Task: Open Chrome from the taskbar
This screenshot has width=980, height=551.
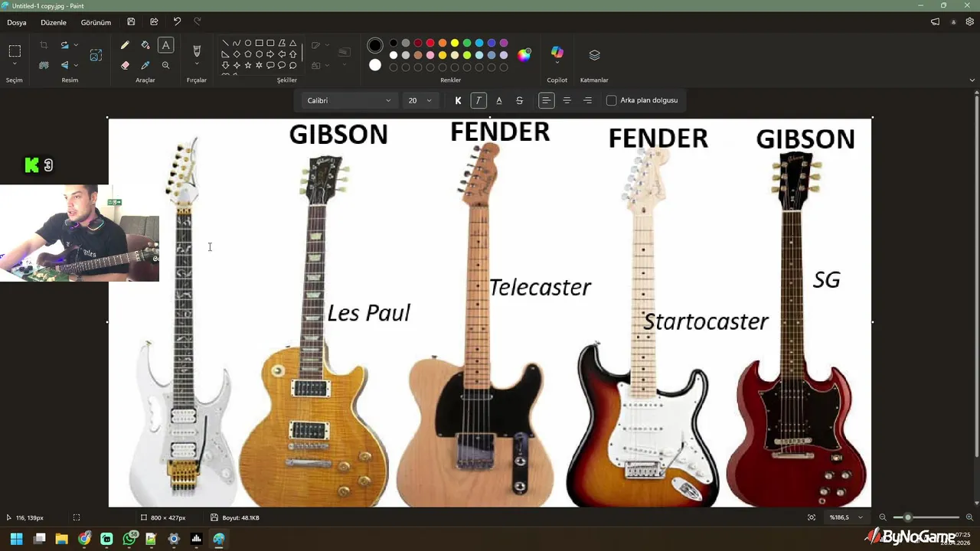Action: tap(84, 539)
